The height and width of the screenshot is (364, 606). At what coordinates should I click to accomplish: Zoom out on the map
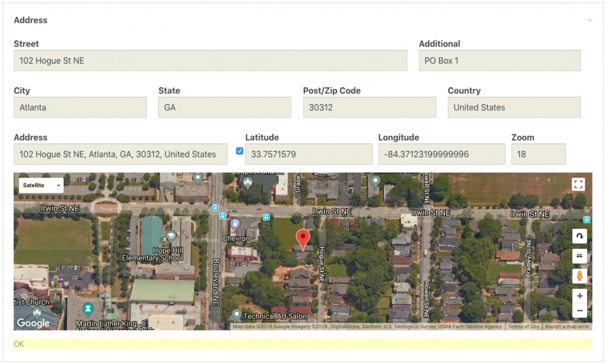point(579,311)
